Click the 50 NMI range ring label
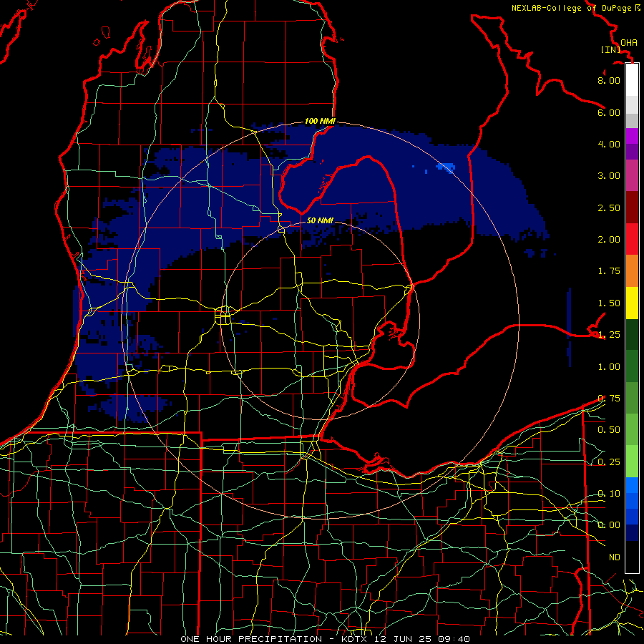Screen dimensions: 644x644 (x=320, y=220)
